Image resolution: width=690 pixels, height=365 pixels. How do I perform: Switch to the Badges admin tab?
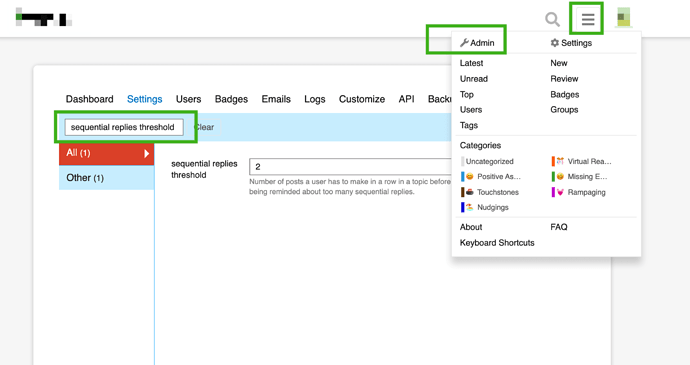(x=231, y=99)
